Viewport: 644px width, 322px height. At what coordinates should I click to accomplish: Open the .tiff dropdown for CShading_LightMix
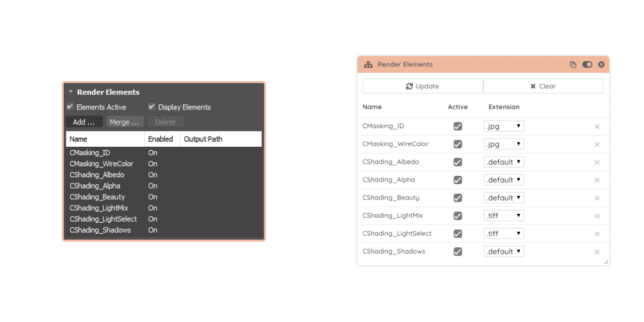[504, 215]
